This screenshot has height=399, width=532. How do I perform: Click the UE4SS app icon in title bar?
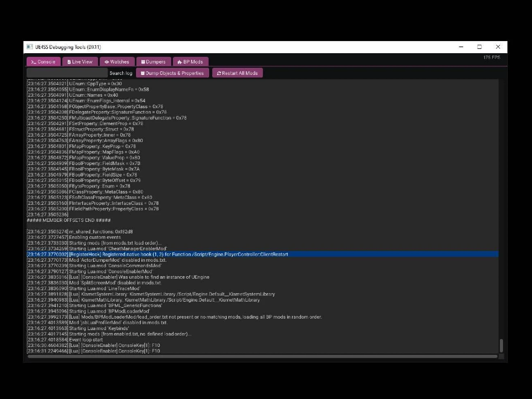click(29, 47)
